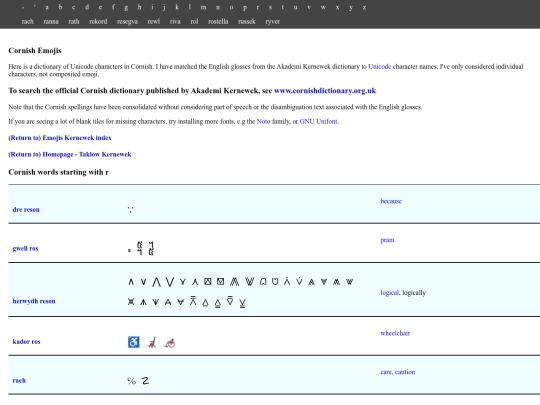Open the 'logical' gloss link

click(390, 293)
